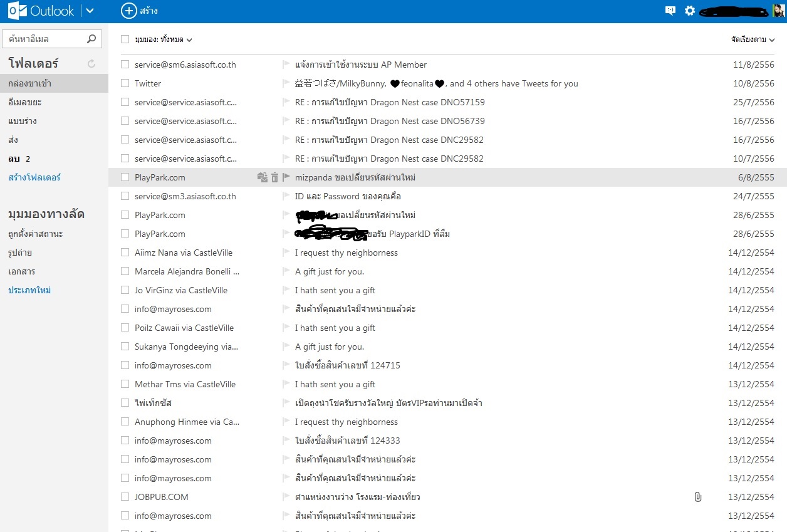Mark the mizpanda email read/unread via envelope icon
The image size is (787, 532).
[263, 177]
